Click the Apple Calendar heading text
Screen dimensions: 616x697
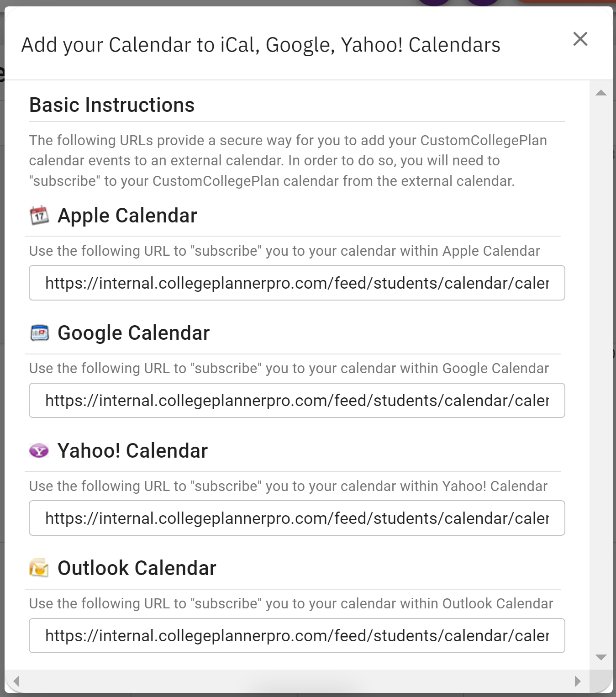coord(127,216)
